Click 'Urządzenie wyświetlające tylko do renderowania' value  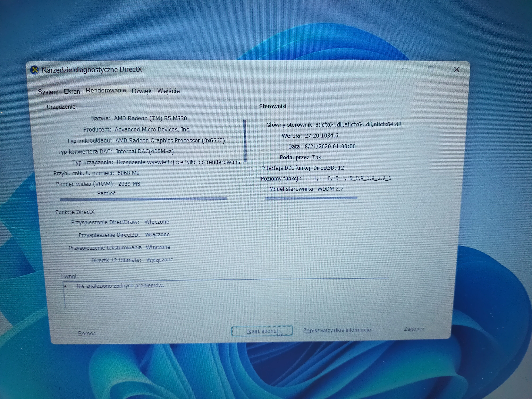click(x=178, y=162)
